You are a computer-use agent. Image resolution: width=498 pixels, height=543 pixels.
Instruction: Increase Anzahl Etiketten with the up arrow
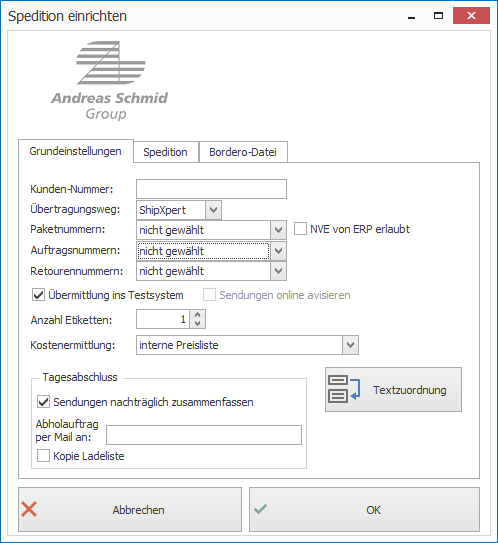pyautogui.click(x=197, y=315)
